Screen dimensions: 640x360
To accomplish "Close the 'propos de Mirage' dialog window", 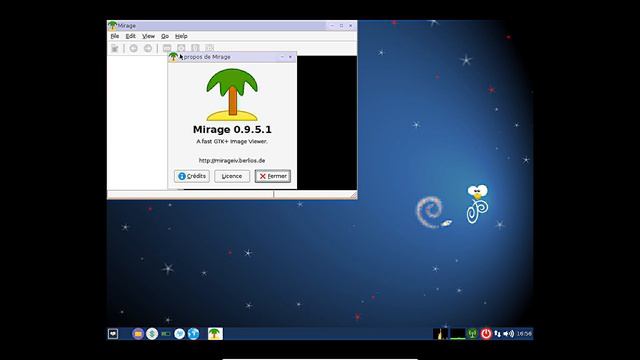I will coord(290,57).
